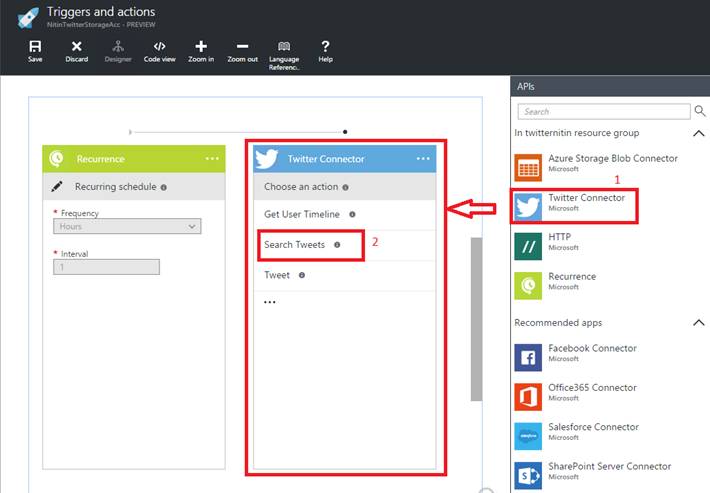710x493 pixels.
Task: Click the rocket Logic App icon
Action: click(28, 18)
